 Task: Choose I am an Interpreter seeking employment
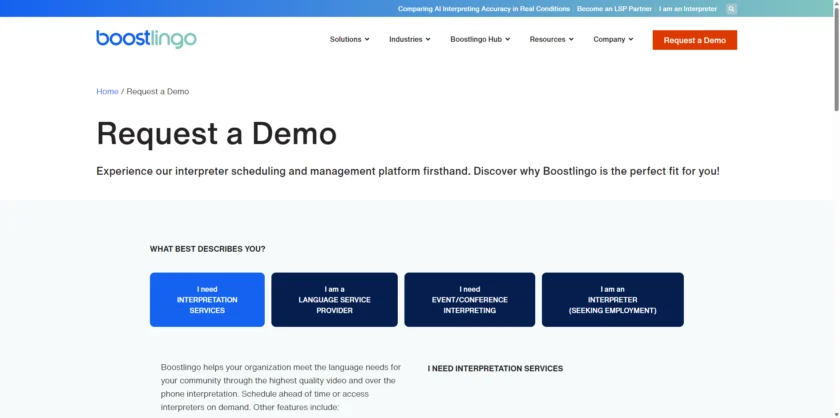coord(613,300)
